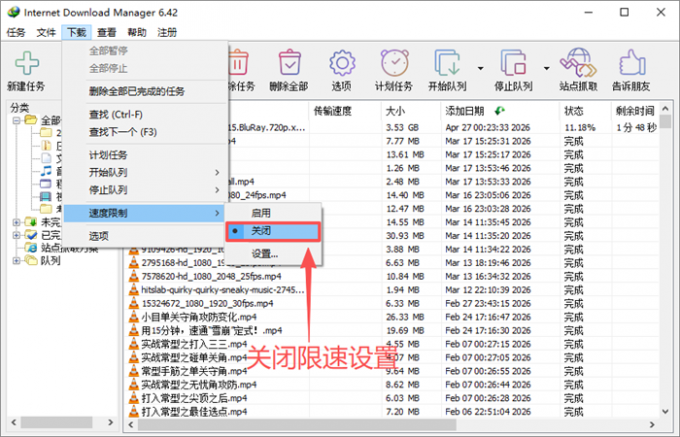Click the IDM logo in the title bar

tap(13, 12)
